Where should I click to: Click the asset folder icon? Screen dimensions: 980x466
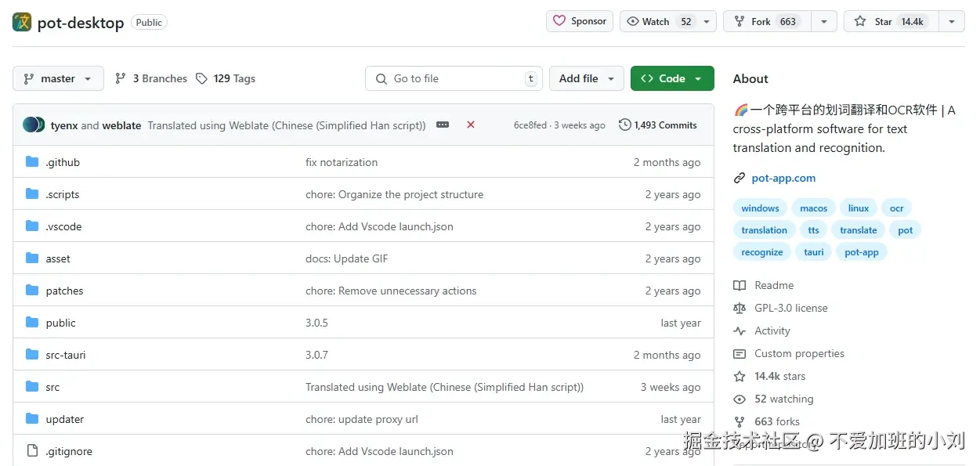click(x=32, y=258)
